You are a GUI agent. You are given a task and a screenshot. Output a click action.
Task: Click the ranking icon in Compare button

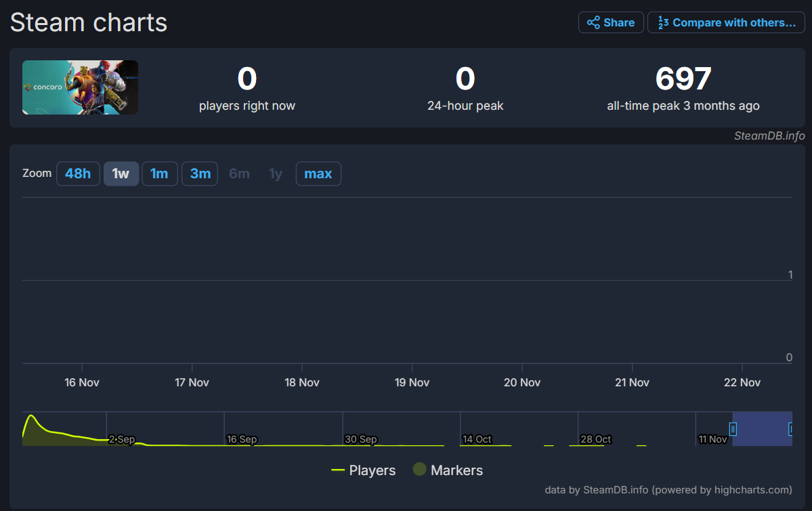tap(664, 22)
